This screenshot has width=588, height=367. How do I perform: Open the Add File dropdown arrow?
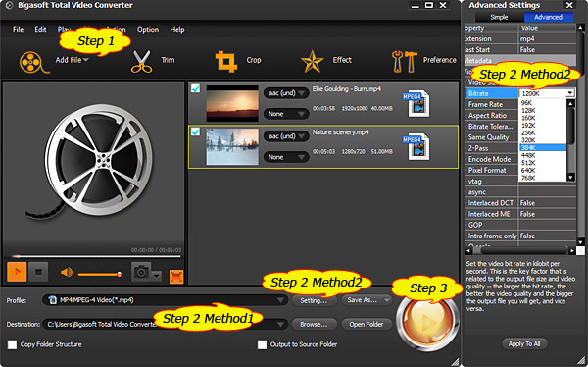[86, 60]
